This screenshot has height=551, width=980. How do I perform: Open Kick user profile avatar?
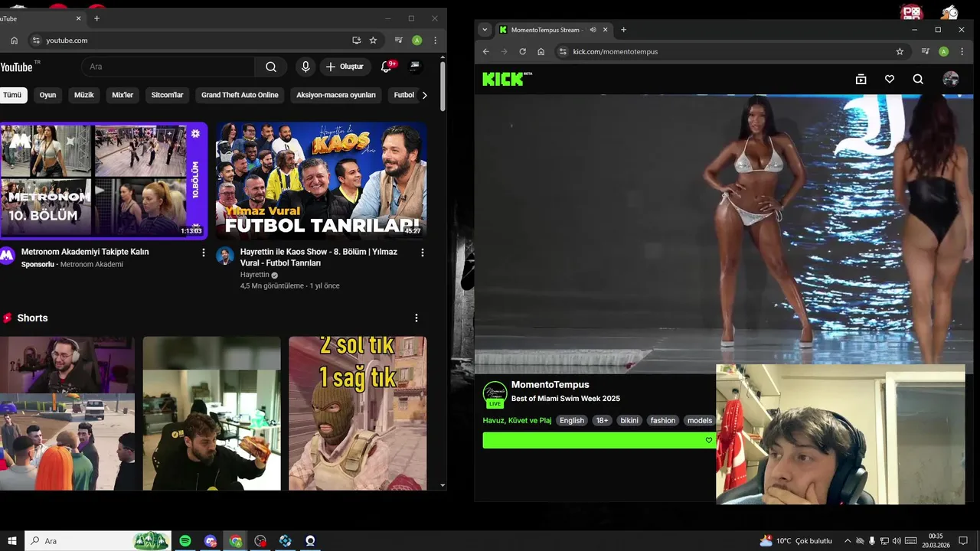(x=951, y=79)
